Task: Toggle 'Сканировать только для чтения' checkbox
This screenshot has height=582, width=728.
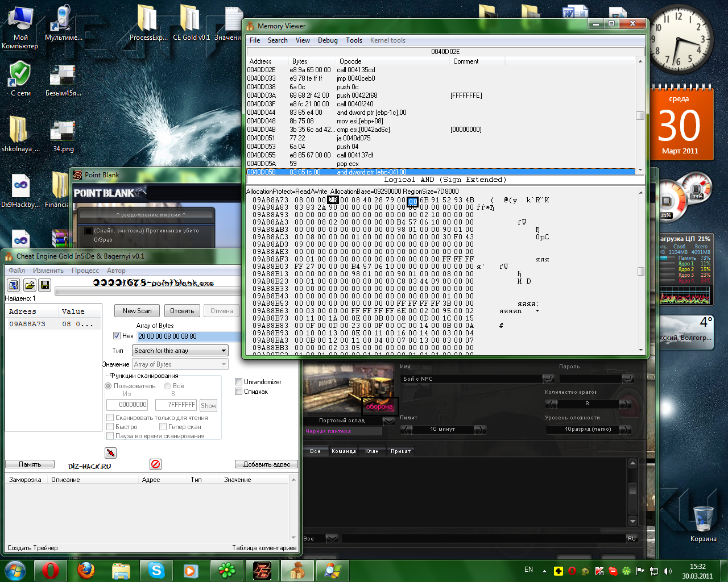Action: click(110, 417)
